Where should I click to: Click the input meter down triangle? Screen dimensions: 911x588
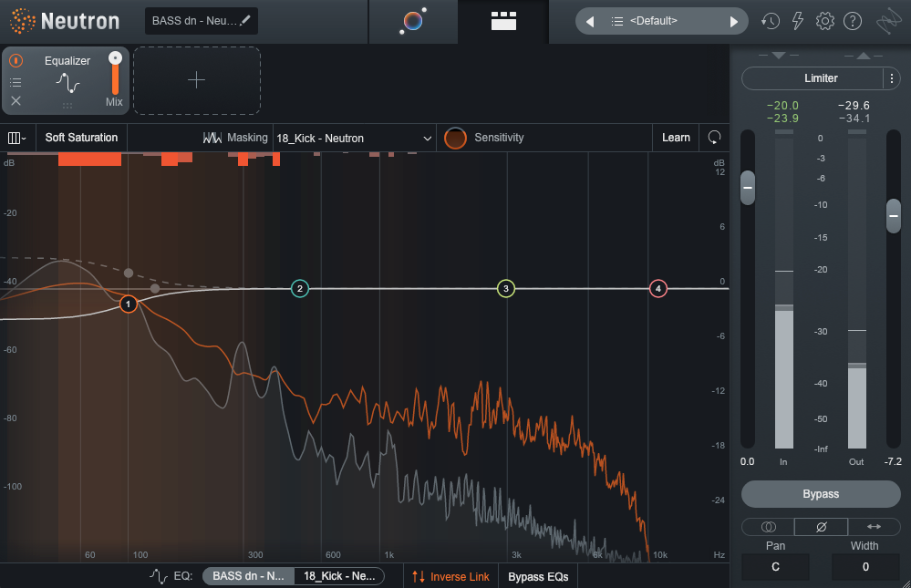click(x=779, y=56)
